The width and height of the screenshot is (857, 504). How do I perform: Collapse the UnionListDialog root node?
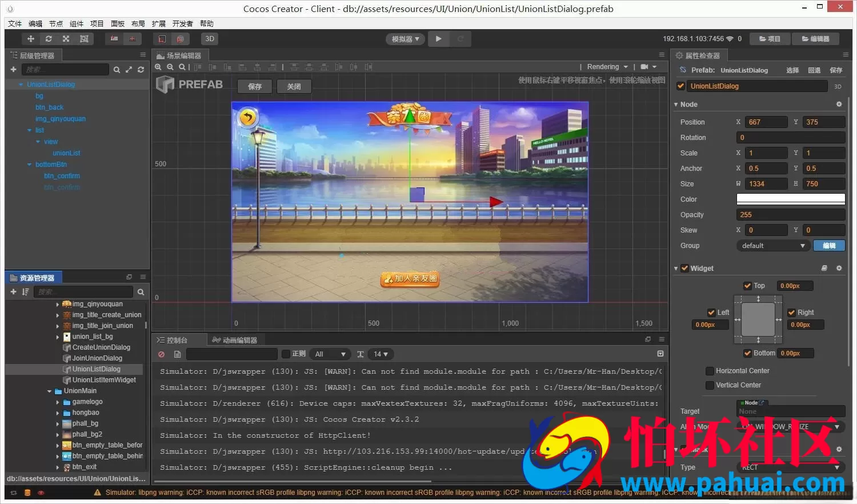tap(21, 85)
